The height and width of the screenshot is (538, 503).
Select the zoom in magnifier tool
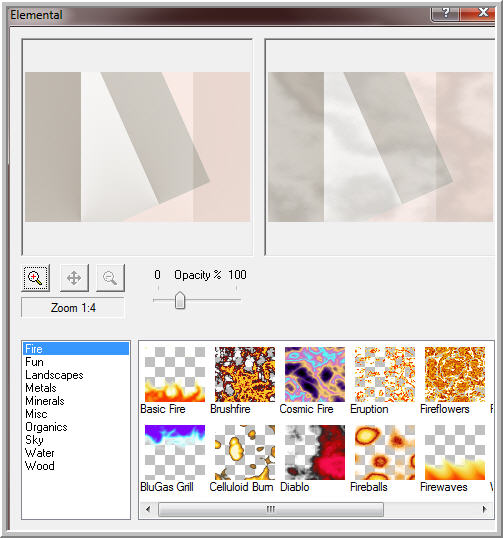(35, 278)
